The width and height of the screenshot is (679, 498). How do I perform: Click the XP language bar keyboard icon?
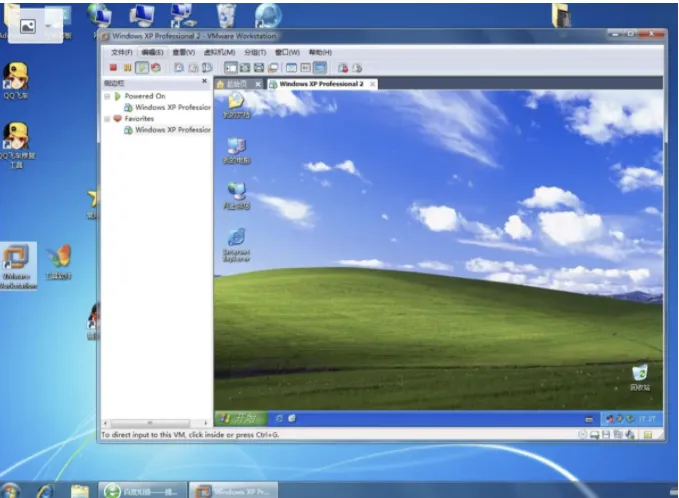[x=588, y=419]
